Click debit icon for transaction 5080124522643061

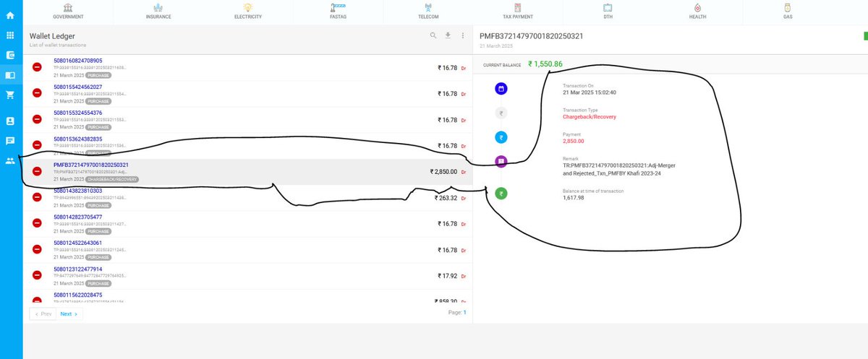pyautogui.click(x=37, y=249)
